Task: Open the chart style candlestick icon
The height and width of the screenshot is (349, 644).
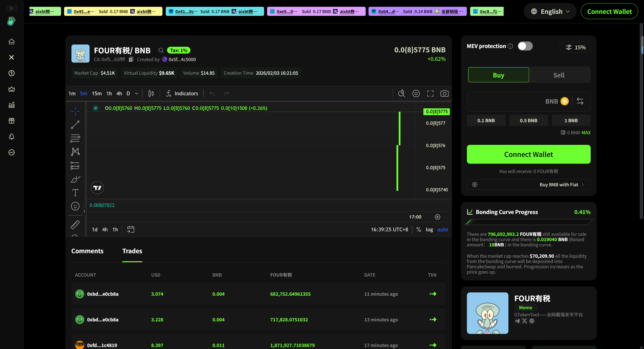Action: [x=151, y=94]
